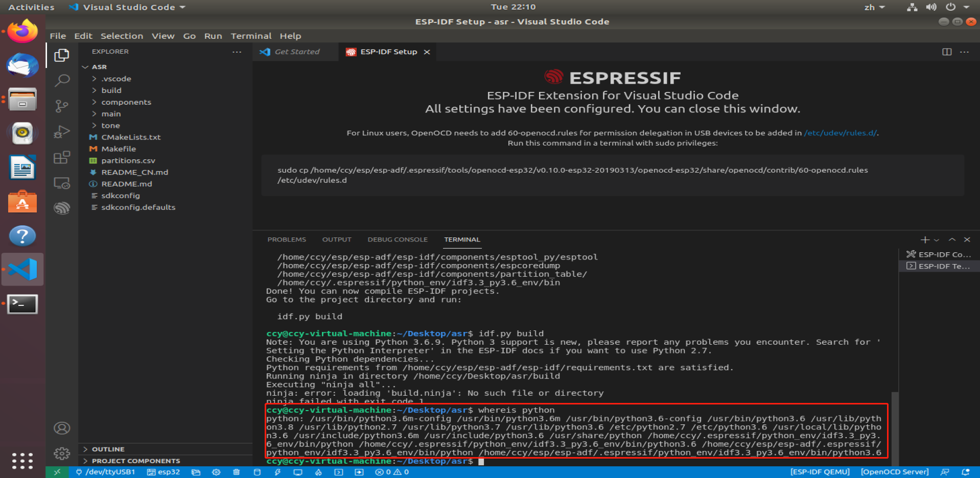The height and width of the screenshot is (478, 980).
Task: Open the Espressif extension view in the activity bar
Action: [62, 208]
